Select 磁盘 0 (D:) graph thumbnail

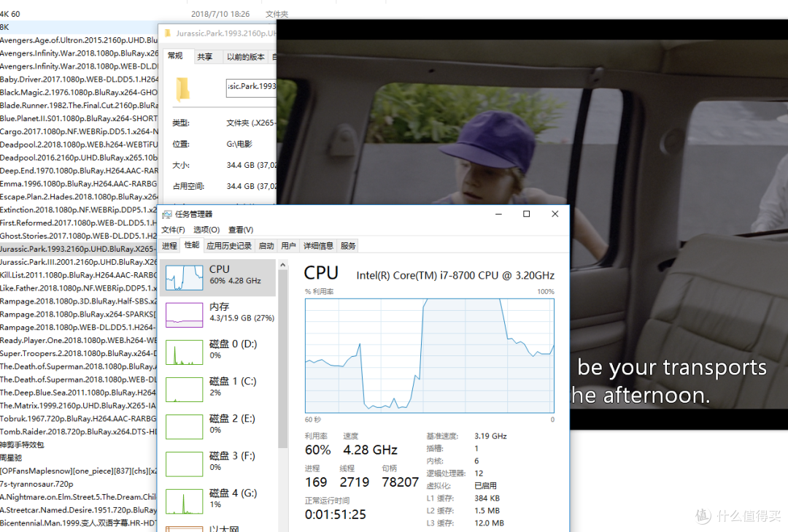185,352
